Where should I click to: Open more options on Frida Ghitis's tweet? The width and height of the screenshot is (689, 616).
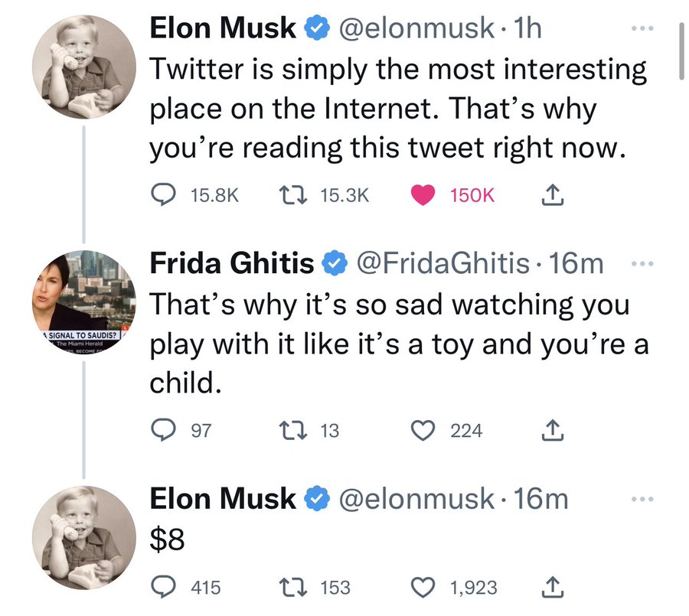pyautogui.click(x=642, y=264)
